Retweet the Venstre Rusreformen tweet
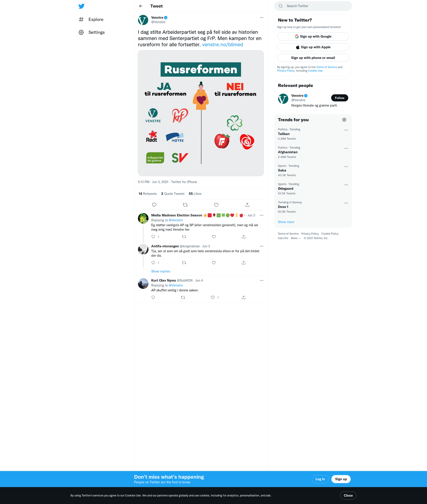Screen dimensions: 427x504 click(185, 205)
